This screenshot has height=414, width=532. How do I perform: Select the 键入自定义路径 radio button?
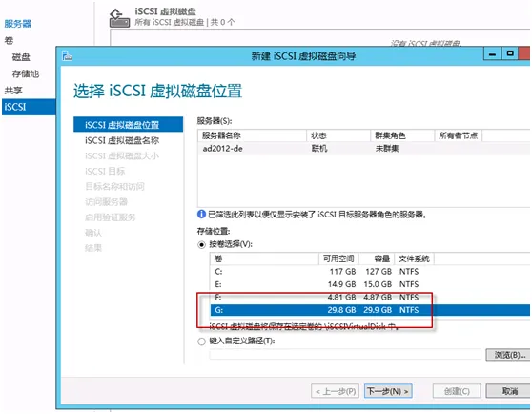pos(201,342)
